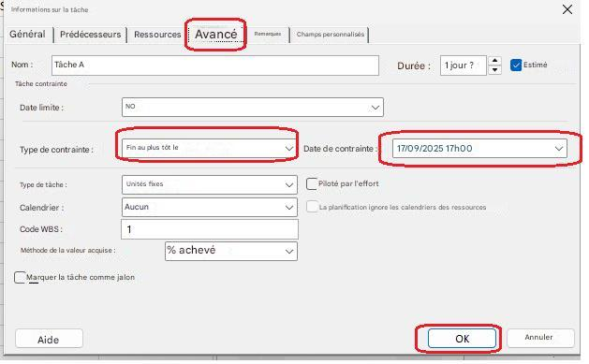
Task: Check Marquer la tâche comme jalon
Action: click(20, 277)
